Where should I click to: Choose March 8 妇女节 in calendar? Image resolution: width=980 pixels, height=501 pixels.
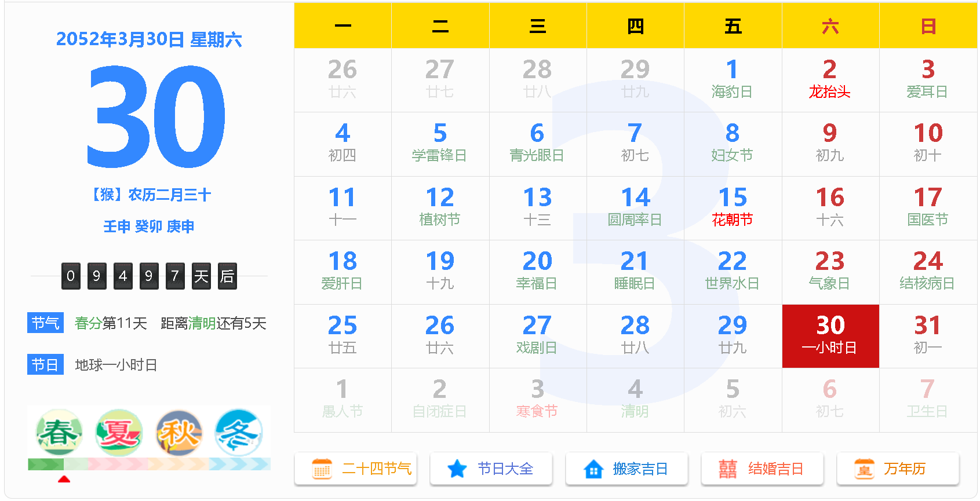pos(733,144)
